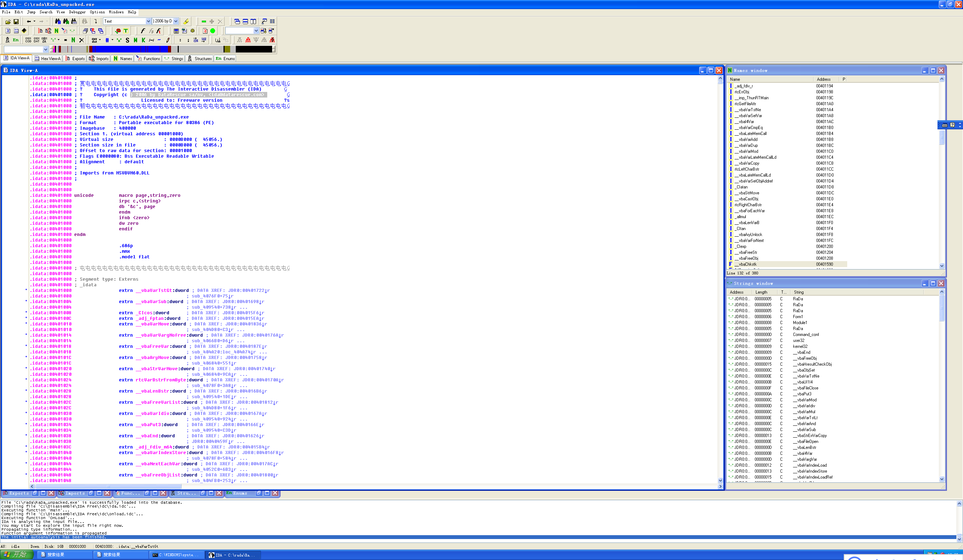Click the green K toolbar icon

143,40
